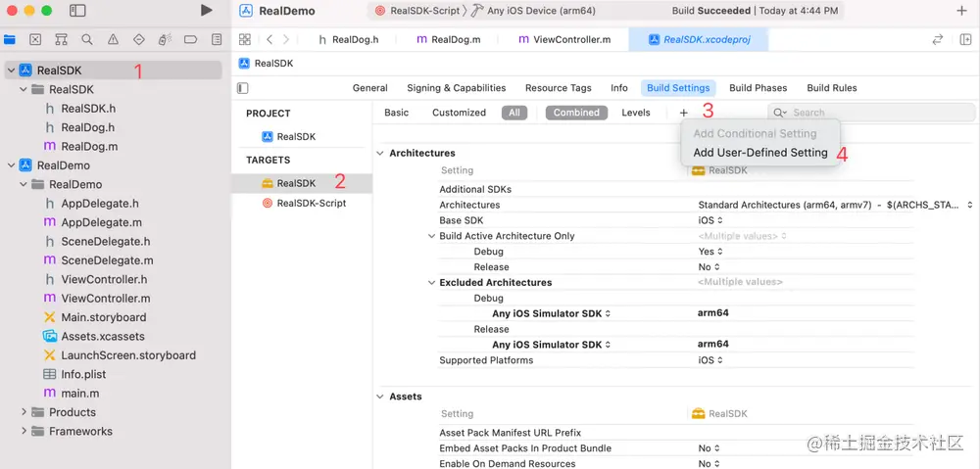The height and width of the screenshot is (469, 980).
Task: Choose the Any iOS Device (arm64) destination
Action: pos(532,11)
